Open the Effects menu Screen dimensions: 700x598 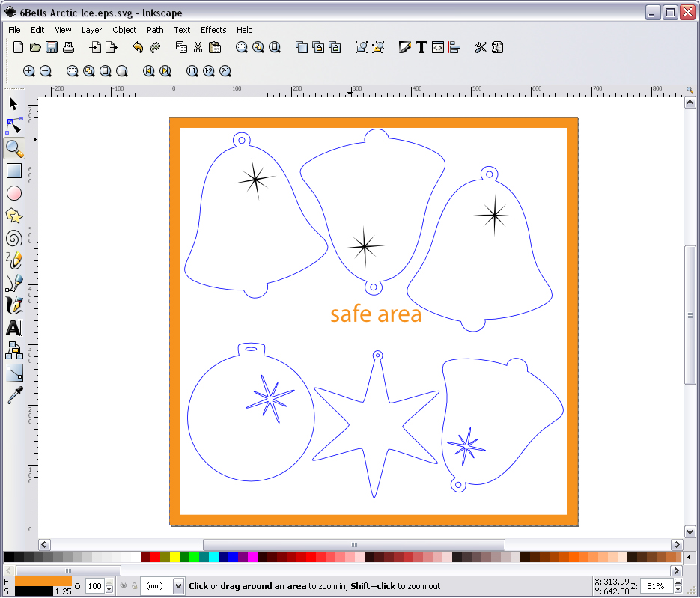tap(213, 30)
